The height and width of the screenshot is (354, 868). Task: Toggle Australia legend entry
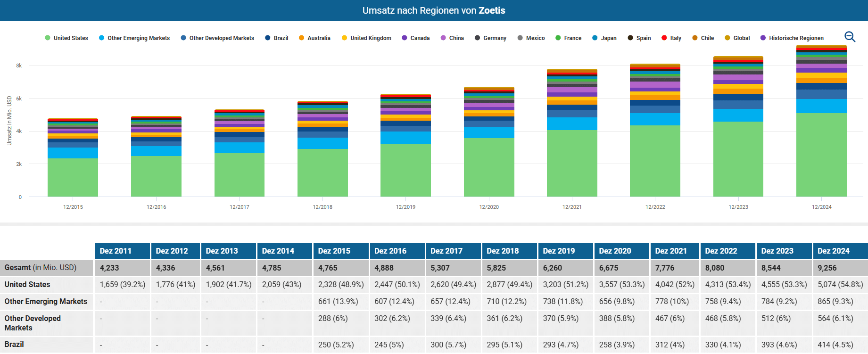(314, 38)
